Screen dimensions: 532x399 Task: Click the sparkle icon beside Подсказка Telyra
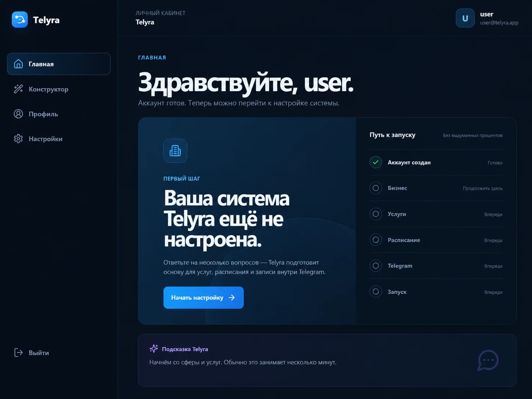(154, 349)
